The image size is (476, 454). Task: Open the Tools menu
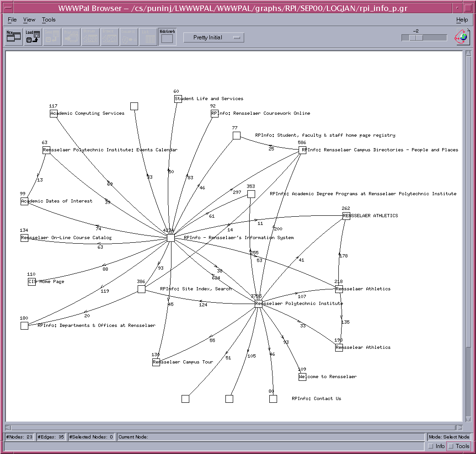click(48, 20)
